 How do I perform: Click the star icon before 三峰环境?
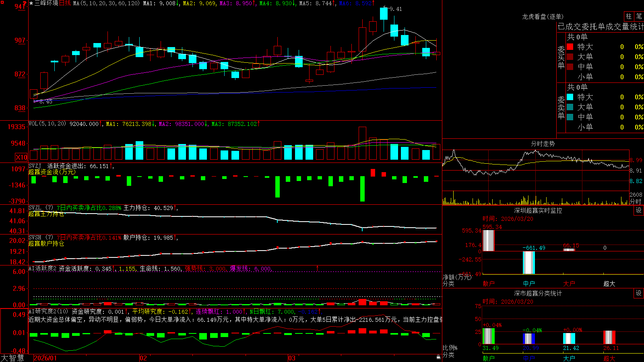point(31,3)
